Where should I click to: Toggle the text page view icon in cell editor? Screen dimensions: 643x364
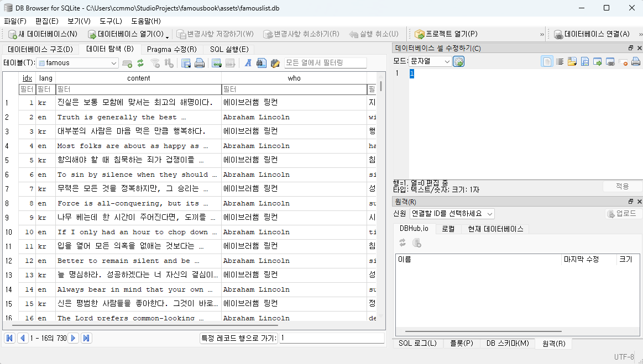pyautogui.click(x=547, y=62)
